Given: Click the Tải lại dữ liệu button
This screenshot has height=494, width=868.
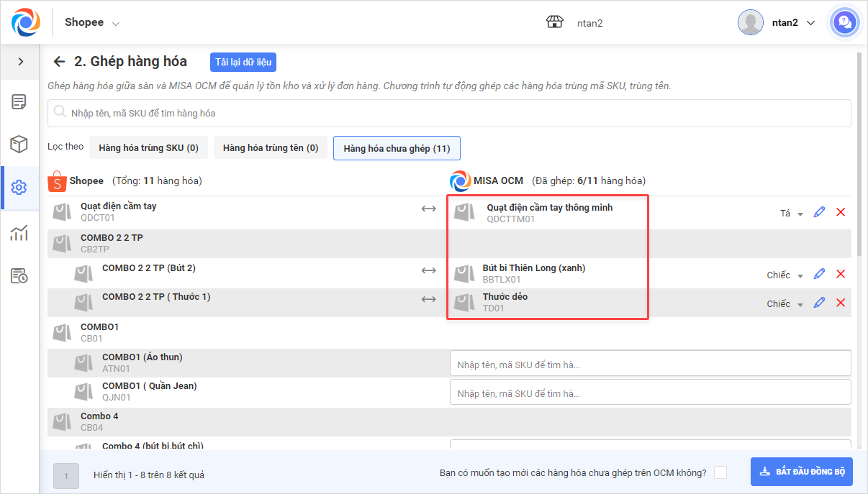Looking at the screenshot, I should point(243,62).
